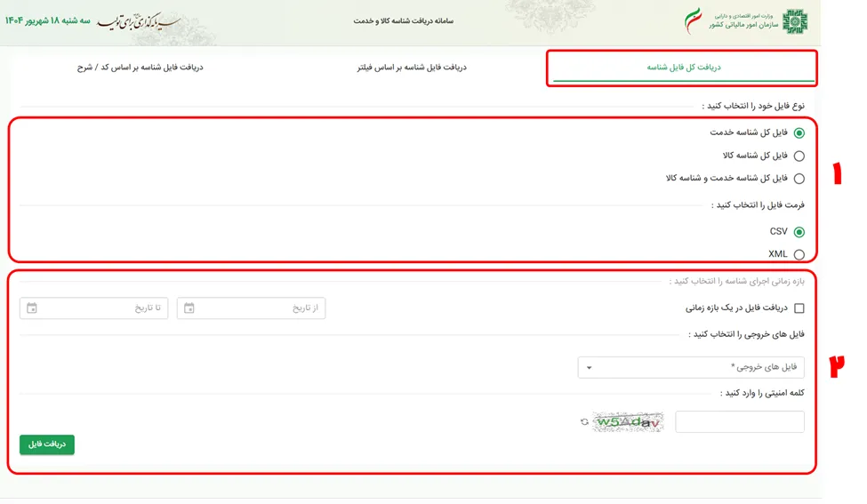Choose the CSV file format radio

click(799, 232)
